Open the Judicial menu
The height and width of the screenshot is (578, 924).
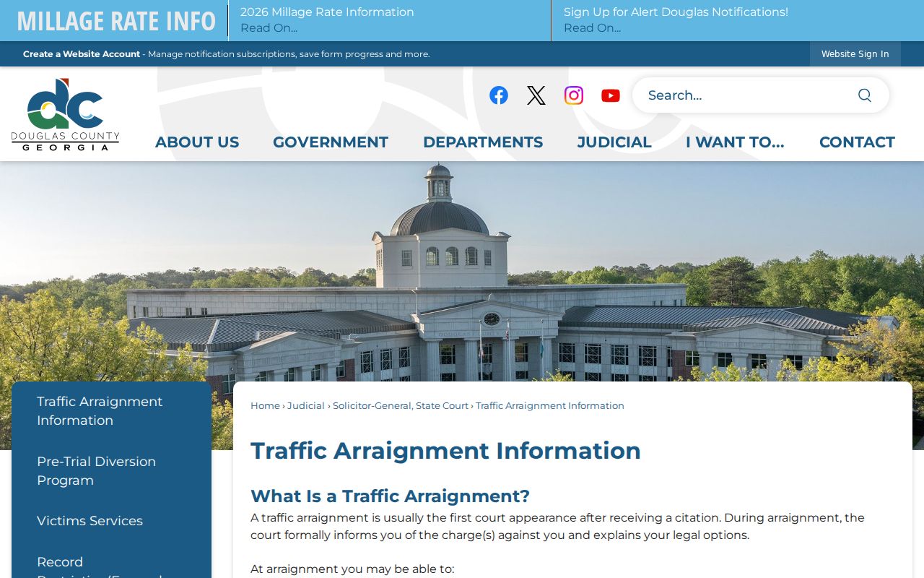[x=614, y=142]
